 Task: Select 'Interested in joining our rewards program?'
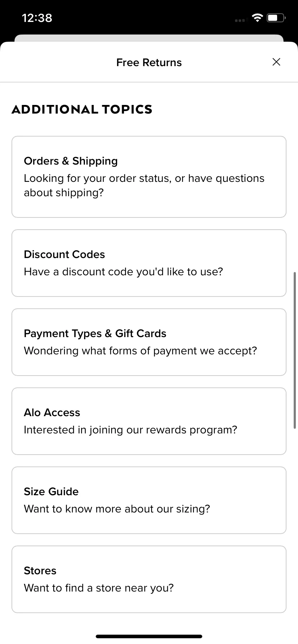[131, 430]
